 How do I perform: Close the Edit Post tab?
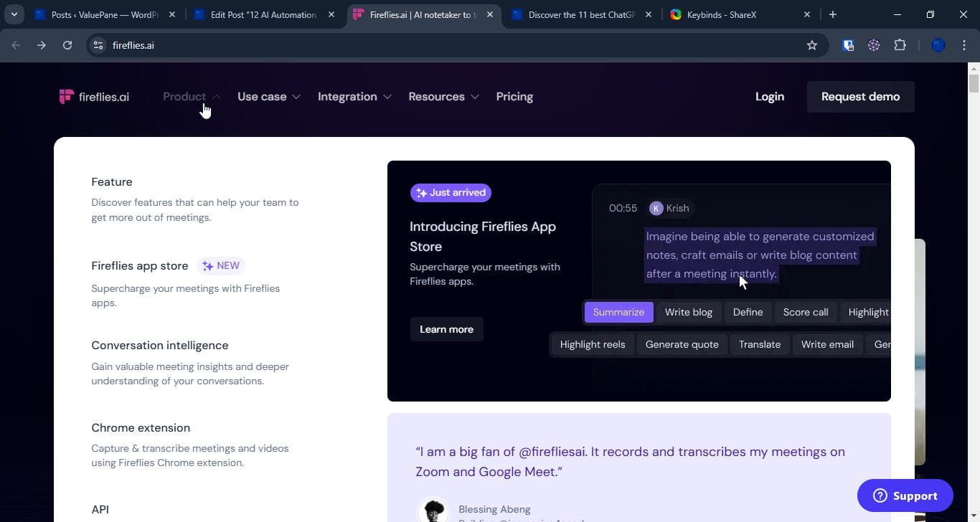tap(331, 14)
